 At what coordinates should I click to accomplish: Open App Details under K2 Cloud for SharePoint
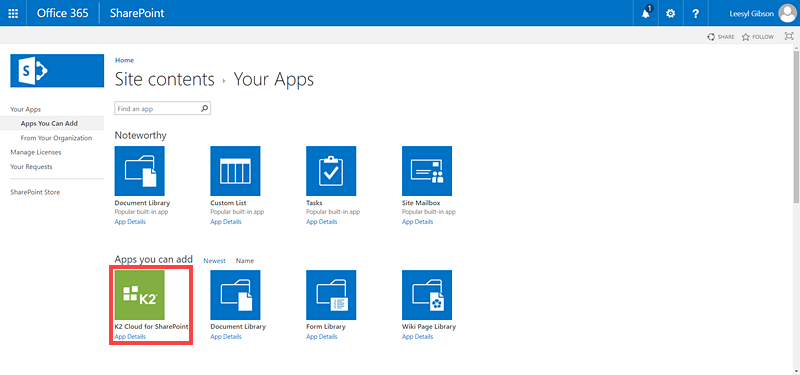tap(130, 337)
